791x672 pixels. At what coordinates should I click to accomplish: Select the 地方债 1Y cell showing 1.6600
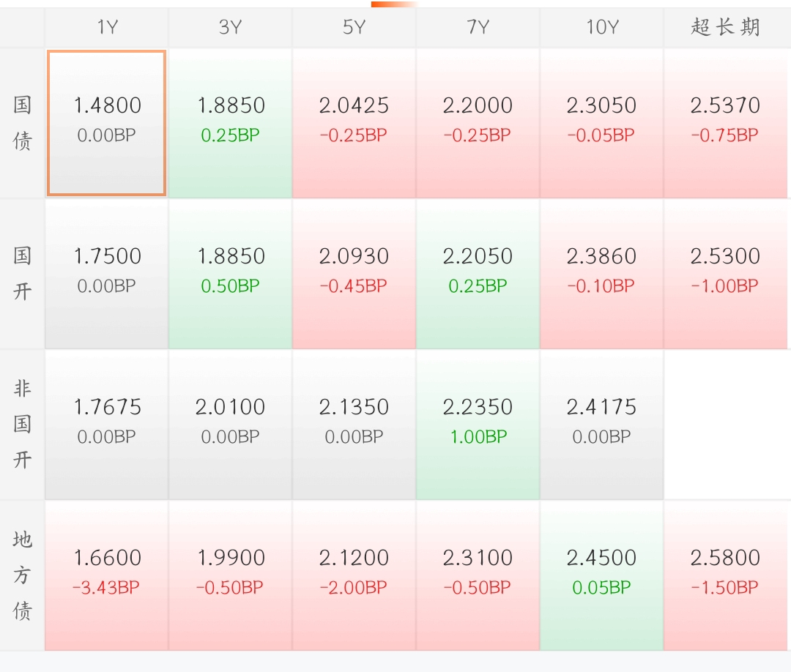click(x=105, y=575)
